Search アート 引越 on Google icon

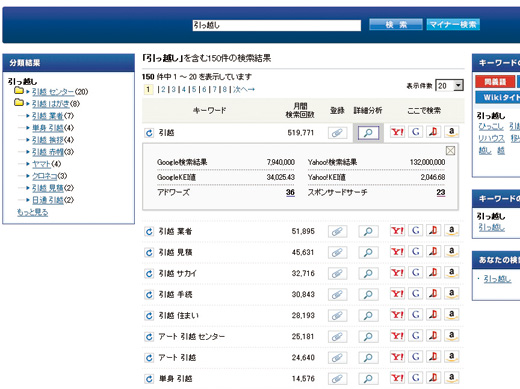(x=416, y=357)
